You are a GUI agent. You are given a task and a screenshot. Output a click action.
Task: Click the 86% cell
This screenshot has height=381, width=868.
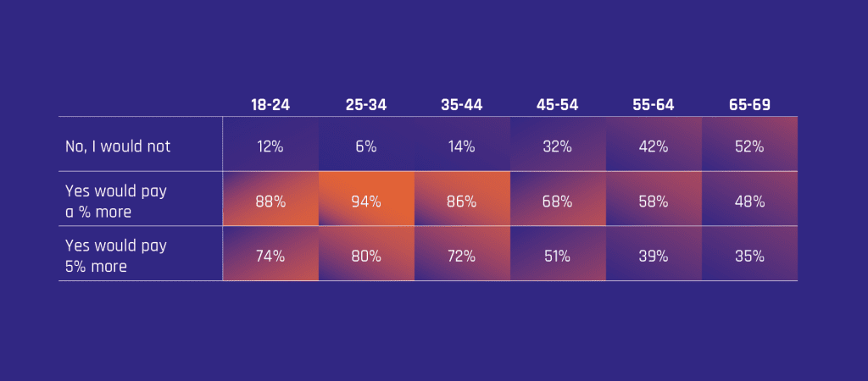coord(462,202)
